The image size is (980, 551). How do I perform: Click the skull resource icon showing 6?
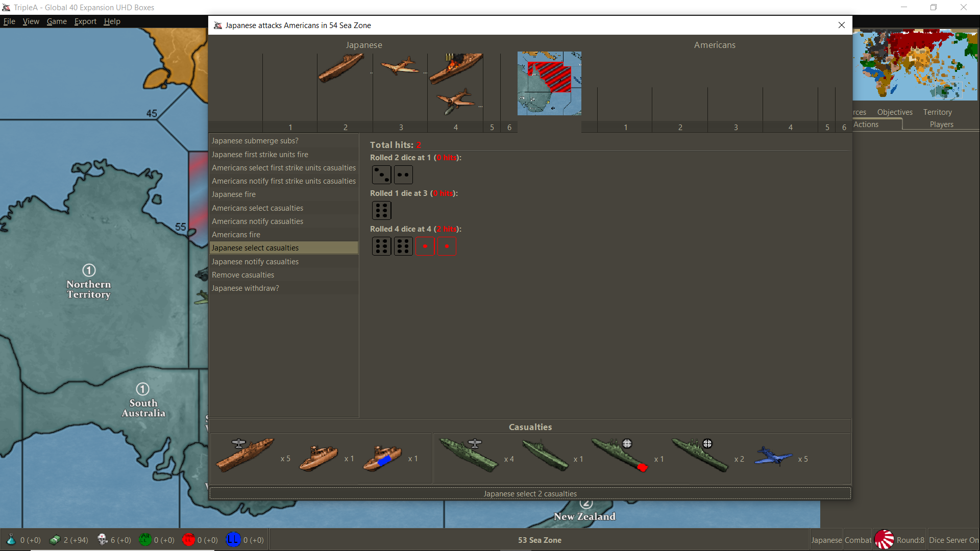tap(102, 540)
